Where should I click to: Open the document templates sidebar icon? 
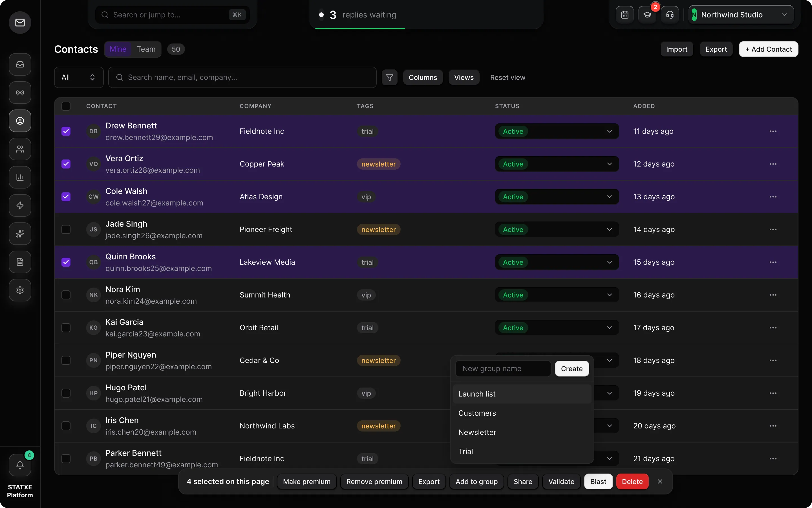click(20, 262)
